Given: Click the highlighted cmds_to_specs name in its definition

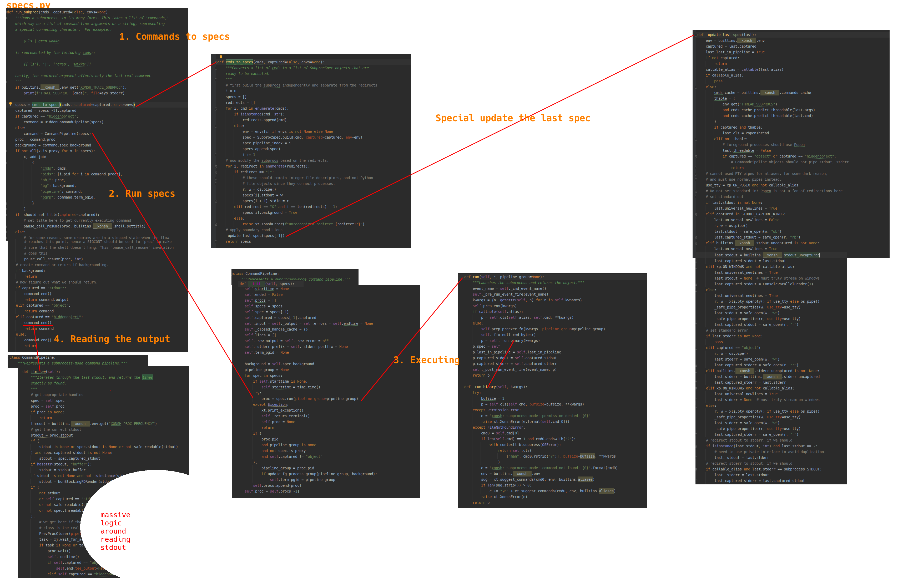Looking at the screenshot, I should 239,62.
